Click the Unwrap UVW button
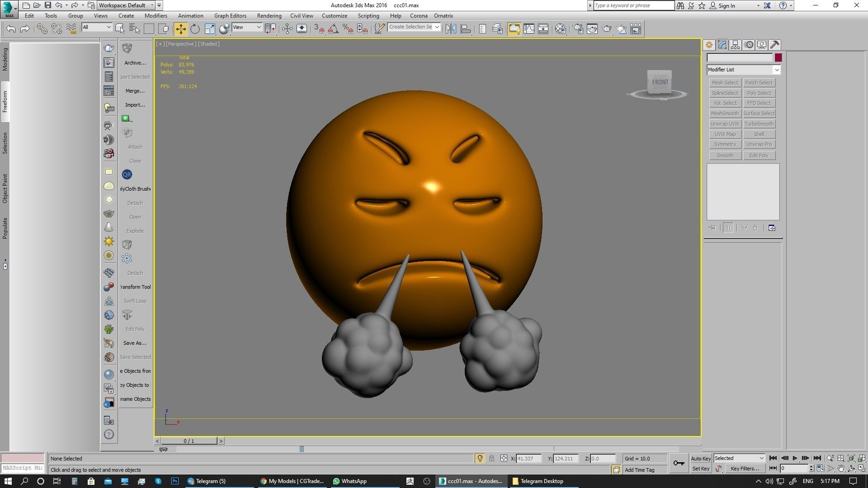Viewport: 868px width, 488px height. (x=725, y=124)
